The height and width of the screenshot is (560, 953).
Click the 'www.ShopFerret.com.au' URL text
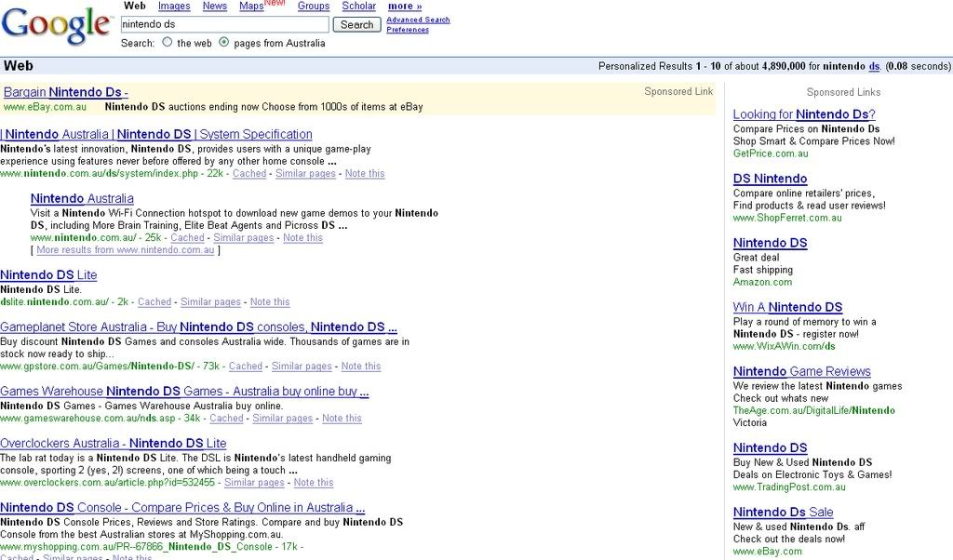[787, 218]
